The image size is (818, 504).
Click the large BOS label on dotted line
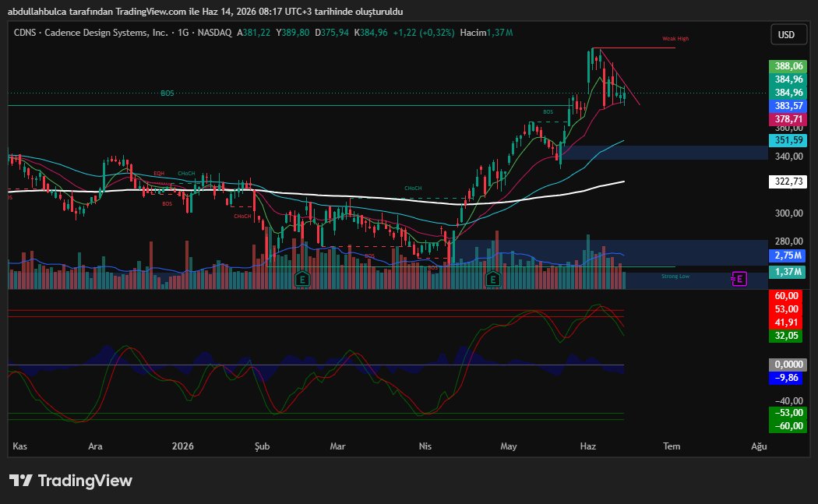[167, 93]
